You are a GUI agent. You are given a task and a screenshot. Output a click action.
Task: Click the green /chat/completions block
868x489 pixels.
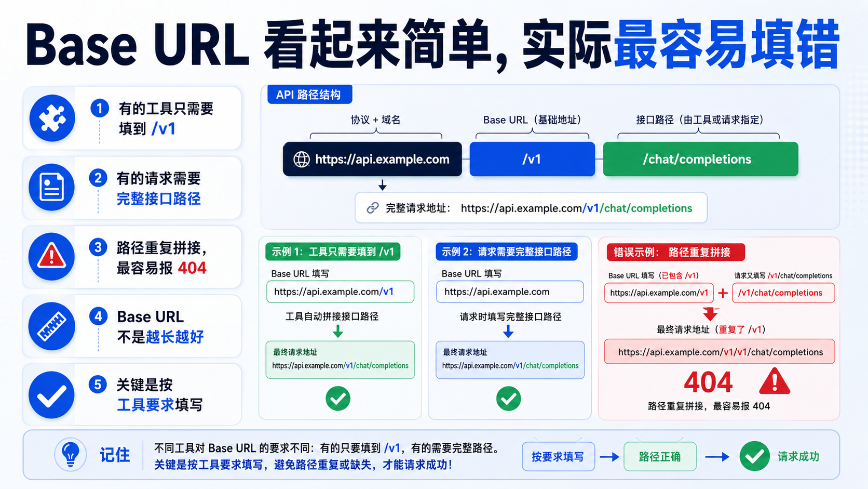(700, 159)
